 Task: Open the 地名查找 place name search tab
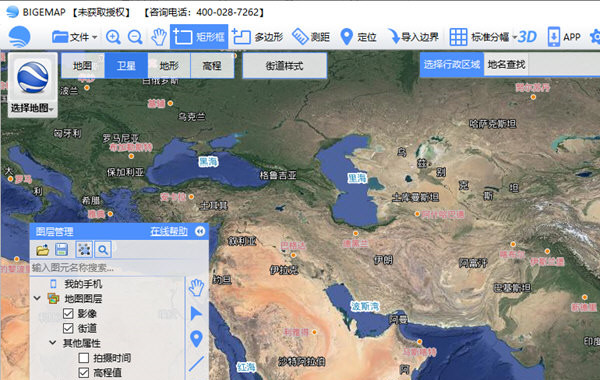506,64
